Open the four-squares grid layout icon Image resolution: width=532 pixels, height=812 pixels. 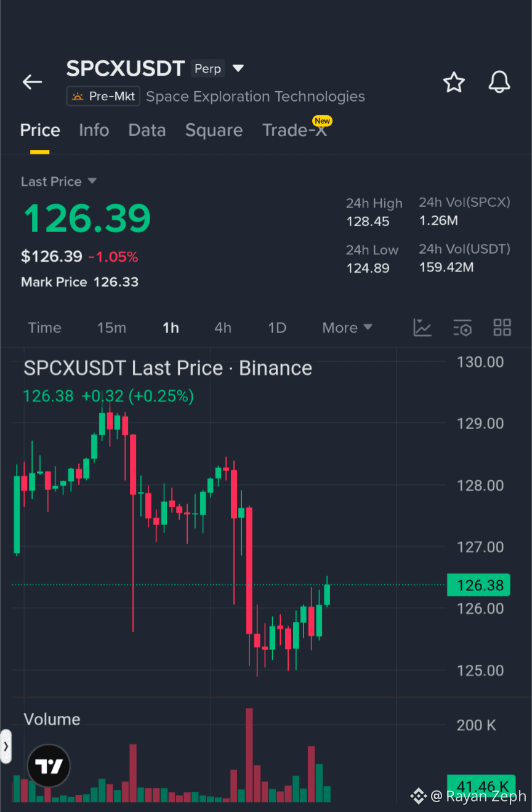[502, 328]
